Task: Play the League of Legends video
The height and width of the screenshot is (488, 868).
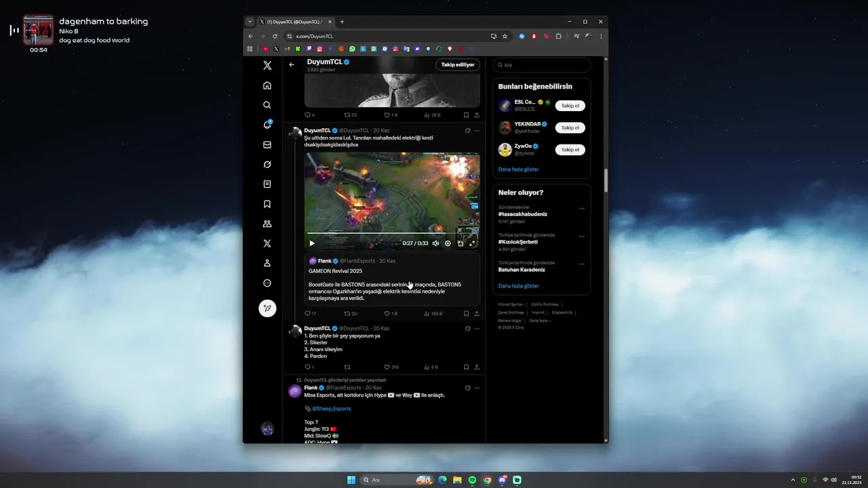Action: point(312,243)
